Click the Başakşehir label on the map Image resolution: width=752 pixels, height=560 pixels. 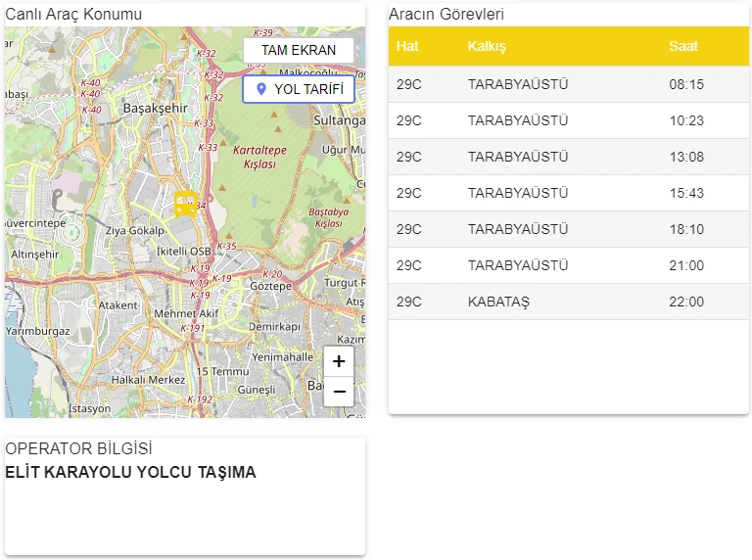[155, 108]
